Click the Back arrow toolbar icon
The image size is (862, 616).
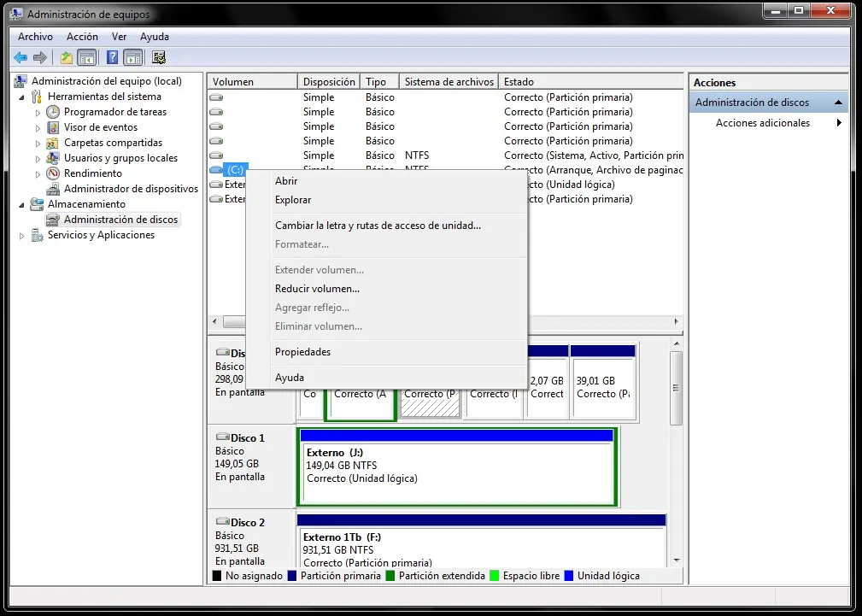click(x=21, y=57)
